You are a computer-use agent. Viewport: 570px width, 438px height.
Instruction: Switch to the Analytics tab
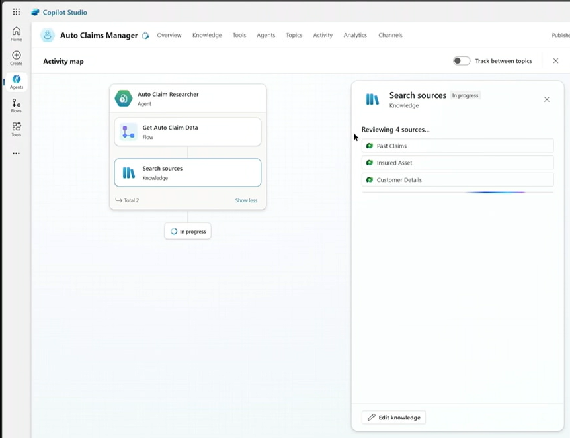coord(355,35)
